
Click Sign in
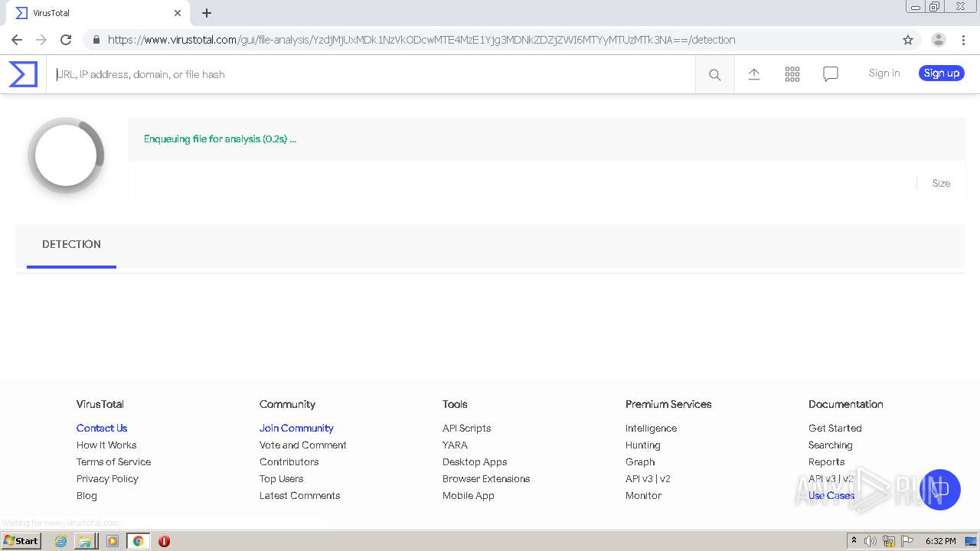tap(884, 73)
